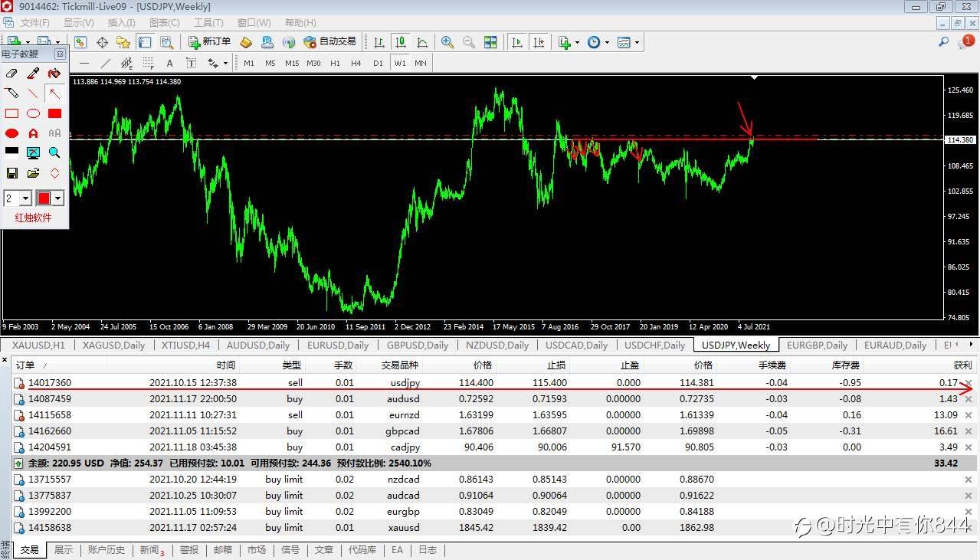Click the zoom in magnifier icon
This screenshot has height=560, width=980.
point(447,42)
